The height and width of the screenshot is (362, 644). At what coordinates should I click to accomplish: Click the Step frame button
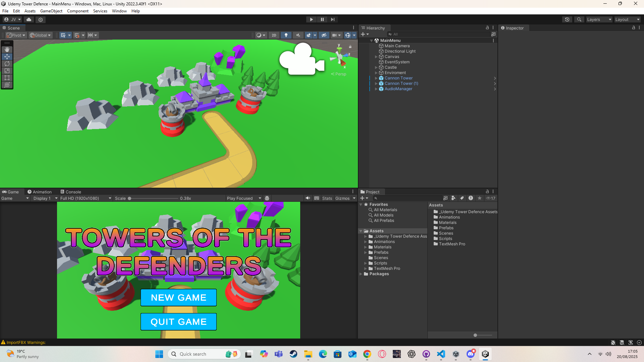tap(333, 19)
